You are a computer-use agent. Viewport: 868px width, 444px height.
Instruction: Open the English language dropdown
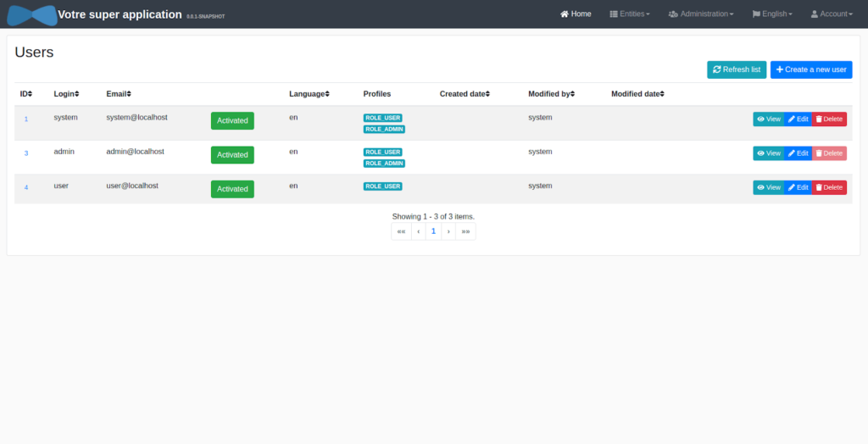(x=772, y=14)
